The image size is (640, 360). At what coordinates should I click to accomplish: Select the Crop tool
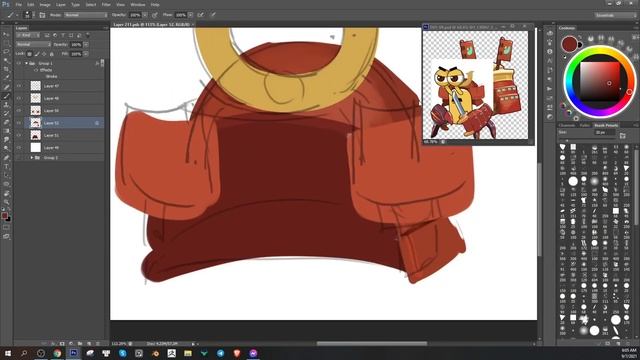coord(6,69)
